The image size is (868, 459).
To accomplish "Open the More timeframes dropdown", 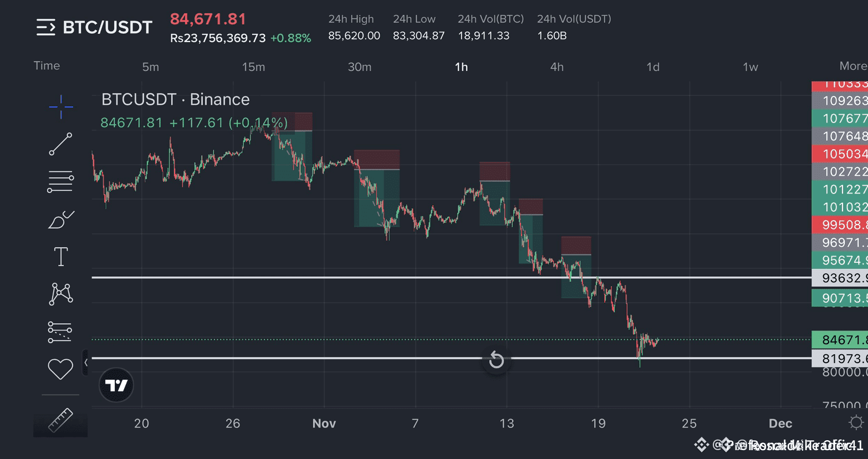I will (853, 66).
